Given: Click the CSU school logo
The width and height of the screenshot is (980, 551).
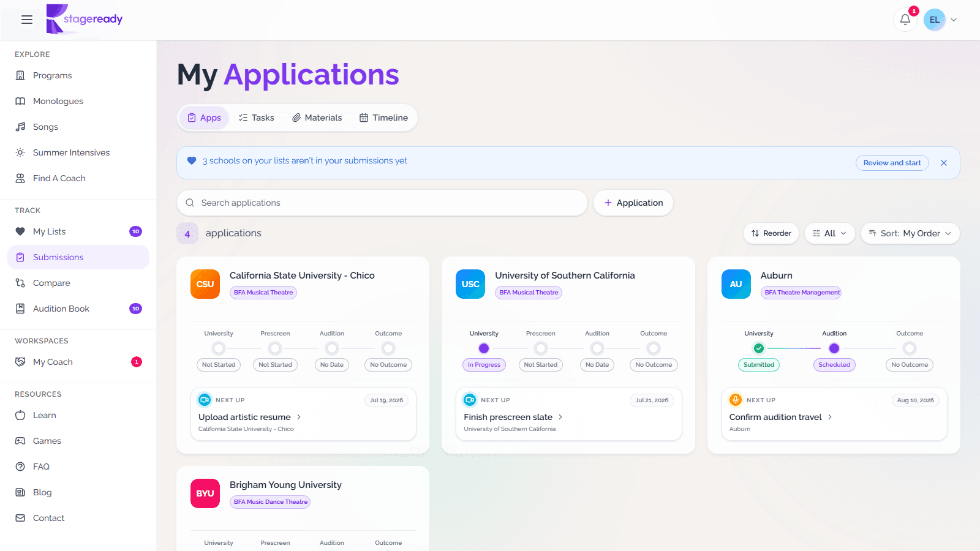Looking at the screenshot, I should (x=205, y=284).
